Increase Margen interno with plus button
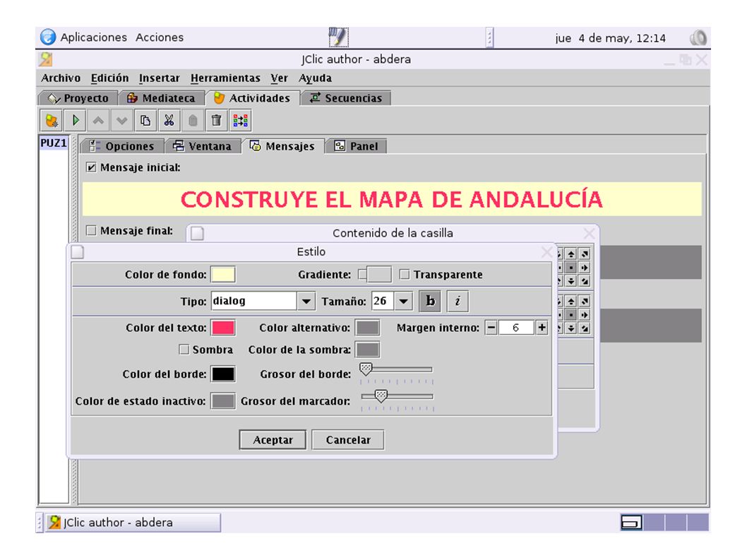Viewport: 747px width, 560px height. tap(542, 328)
